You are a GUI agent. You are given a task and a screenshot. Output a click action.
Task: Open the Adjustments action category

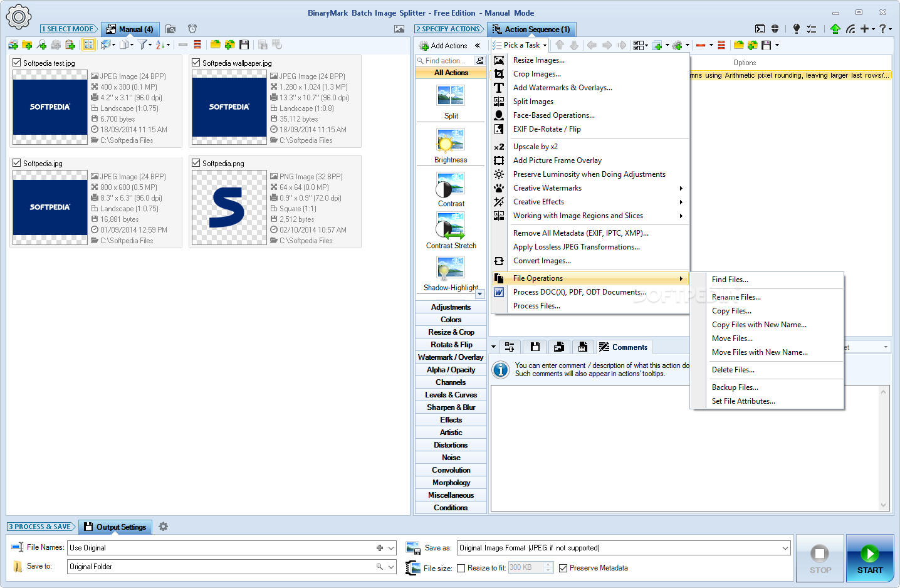click(x=451, y=307)
